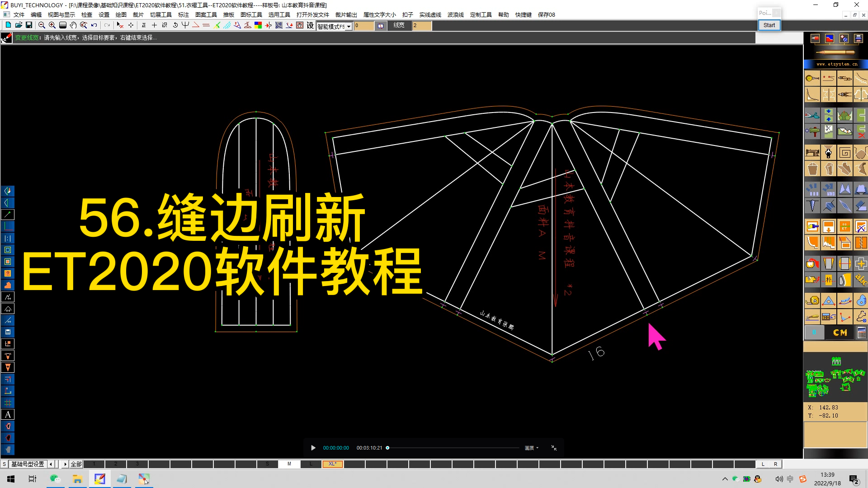Image resolution: width=868 pixels, height=488 pixels.
Task: Click the text A tool in left sidebar
Action: [x=8, y=414]
